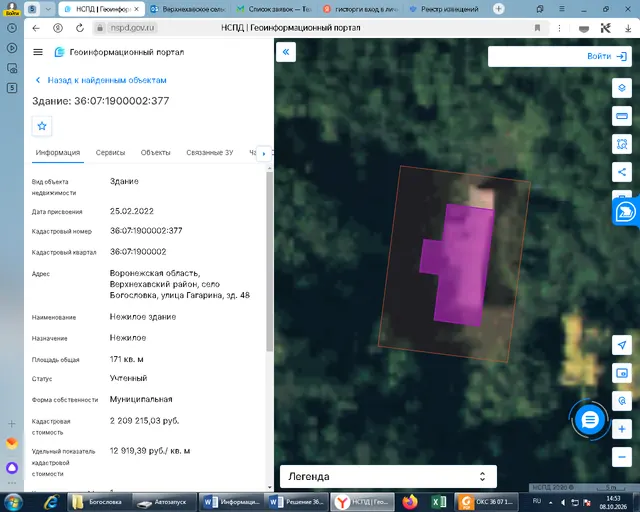The height and width of the screenshot is (512, 640).
Task: Select cadastral number 36:07:1900002:377 value
Action: (146, 231)
